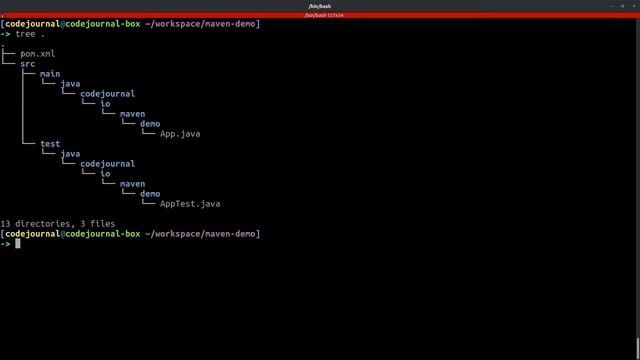Select the red /bin/bash 127x34 terminal tab
Image resolution: width=640 pixels, height=360 pixels.
(320, 15)
